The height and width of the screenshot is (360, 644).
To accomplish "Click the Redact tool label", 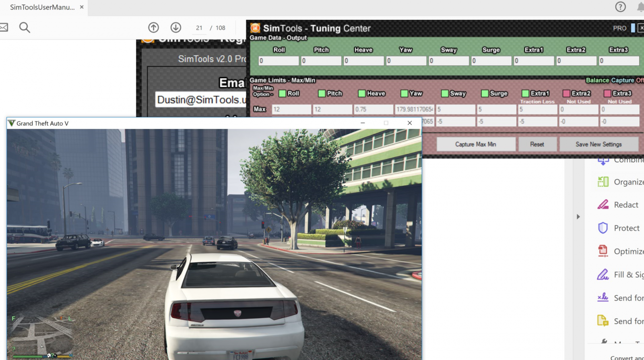I will (x=626, y=205).
